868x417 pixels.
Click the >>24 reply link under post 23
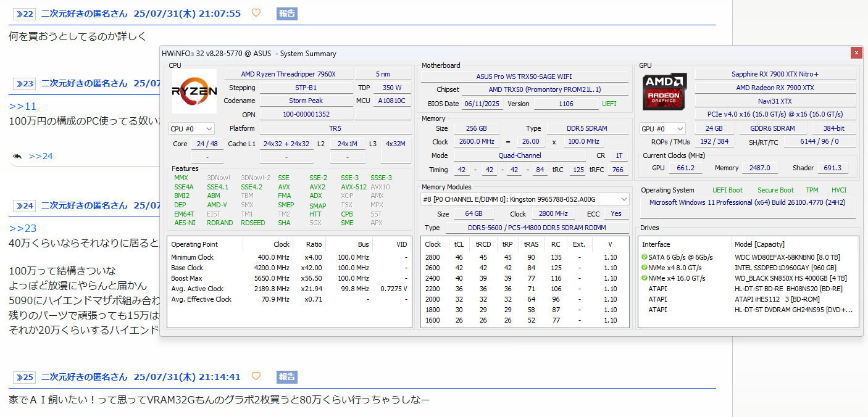(x=41, y=156)
